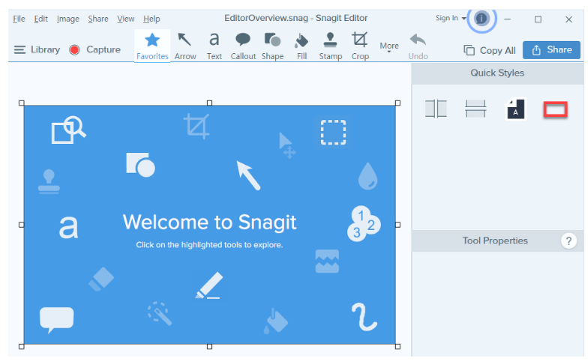Select the Fill bucket tool
The image size is (588, 364).
[301, 46]
